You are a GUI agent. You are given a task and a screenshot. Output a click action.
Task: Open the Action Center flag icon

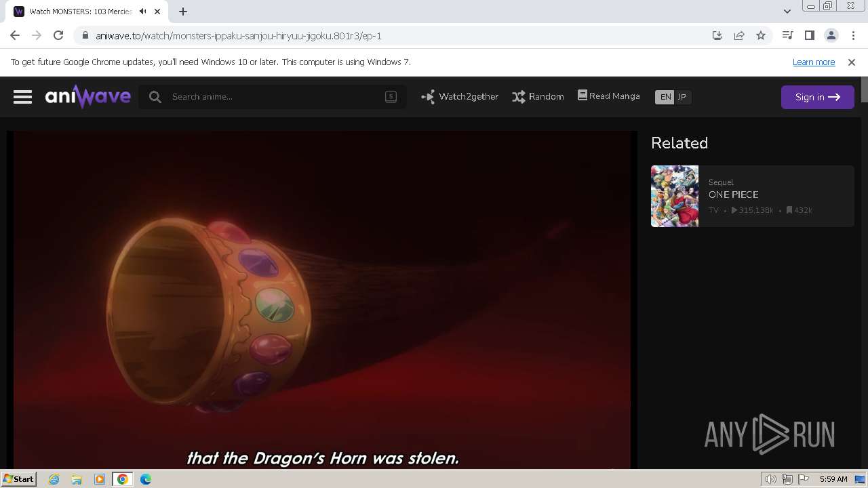(804, 479)
